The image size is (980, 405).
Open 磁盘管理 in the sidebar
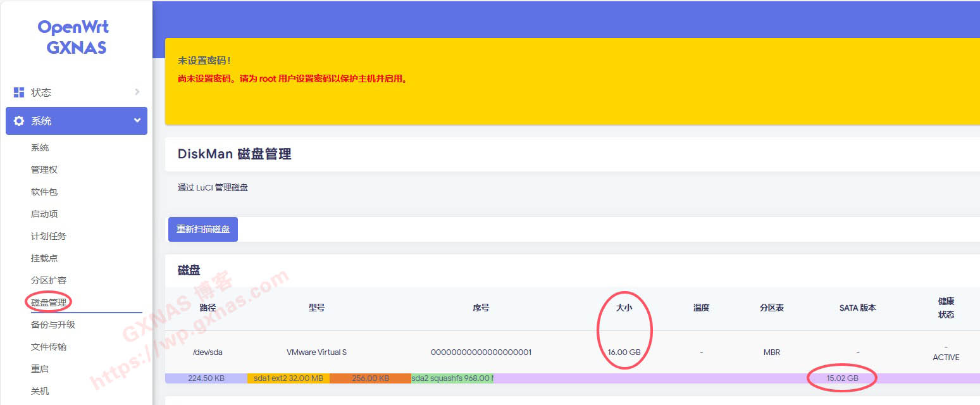coord(47,302)
